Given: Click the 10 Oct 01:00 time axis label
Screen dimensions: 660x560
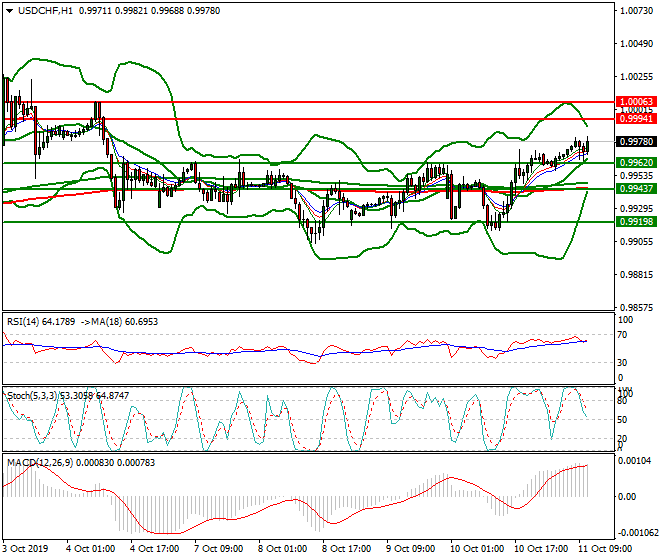Looking at the screenshot, I should (x=477, y=549).
